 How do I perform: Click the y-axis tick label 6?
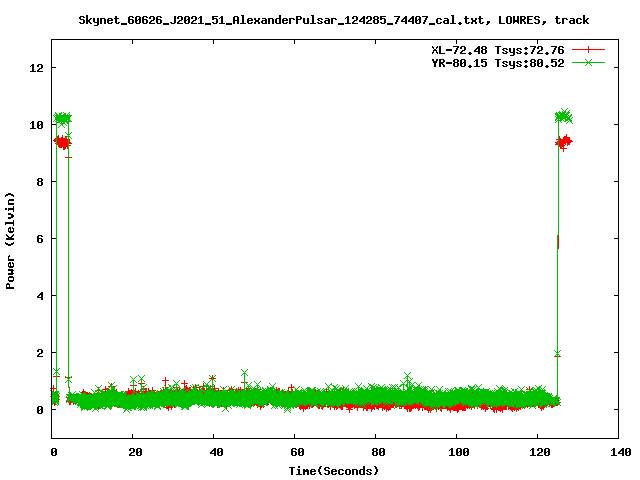click(40, 238)
